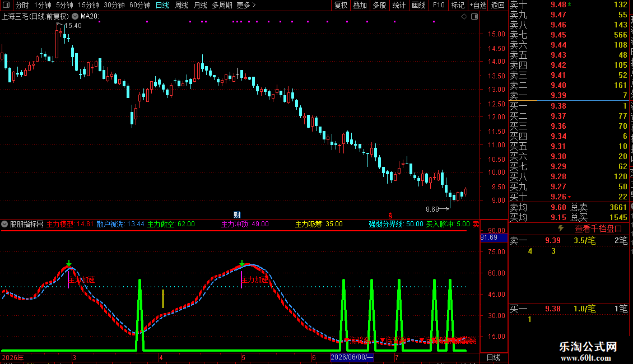Select the 卖一 9.39 order row

tap(569, 96)
